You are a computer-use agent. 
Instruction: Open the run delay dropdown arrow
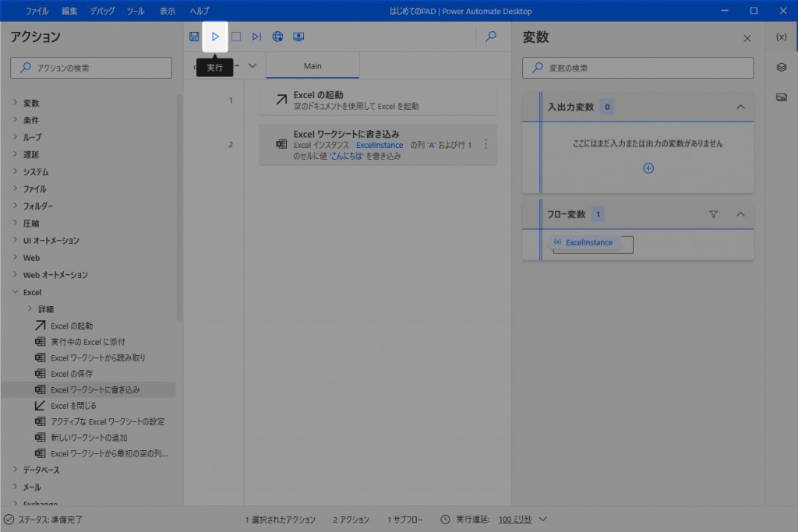[x=543, y=520]
